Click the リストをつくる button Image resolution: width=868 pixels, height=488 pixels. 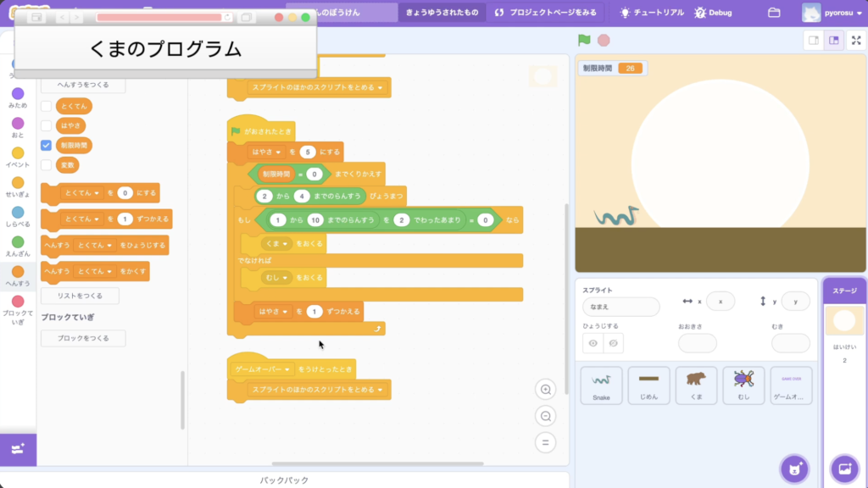click(80, 296)
